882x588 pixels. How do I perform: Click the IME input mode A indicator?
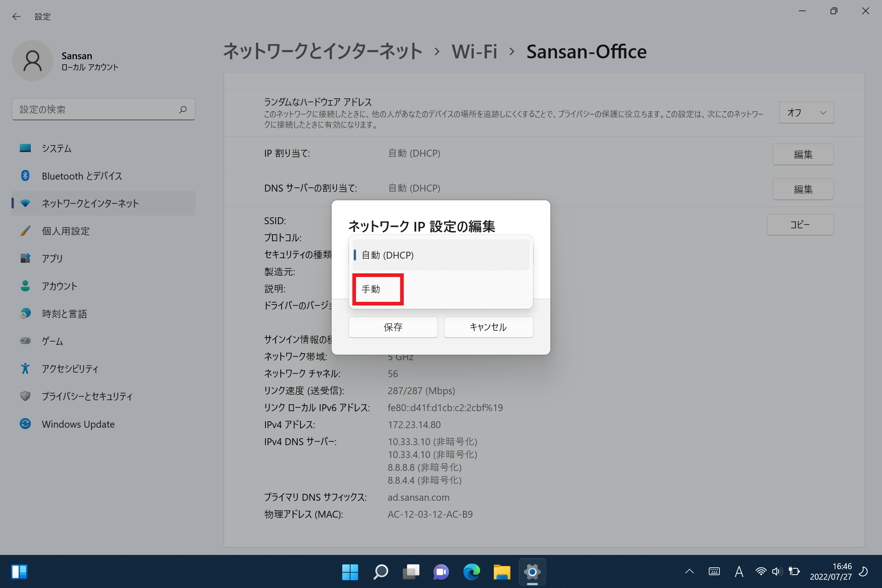click(x=739, y=571)
